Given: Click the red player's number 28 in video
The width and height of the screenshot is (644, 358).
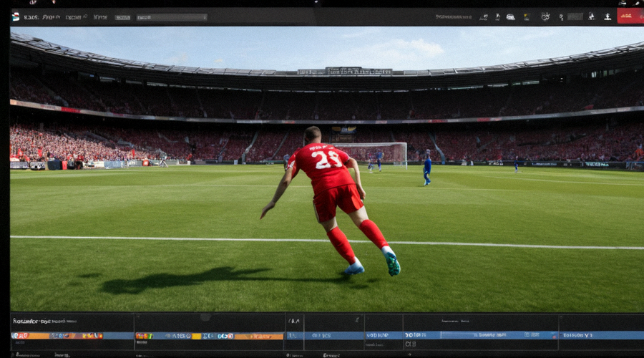Looking at the screenshot, I should (x=326, y=160).
